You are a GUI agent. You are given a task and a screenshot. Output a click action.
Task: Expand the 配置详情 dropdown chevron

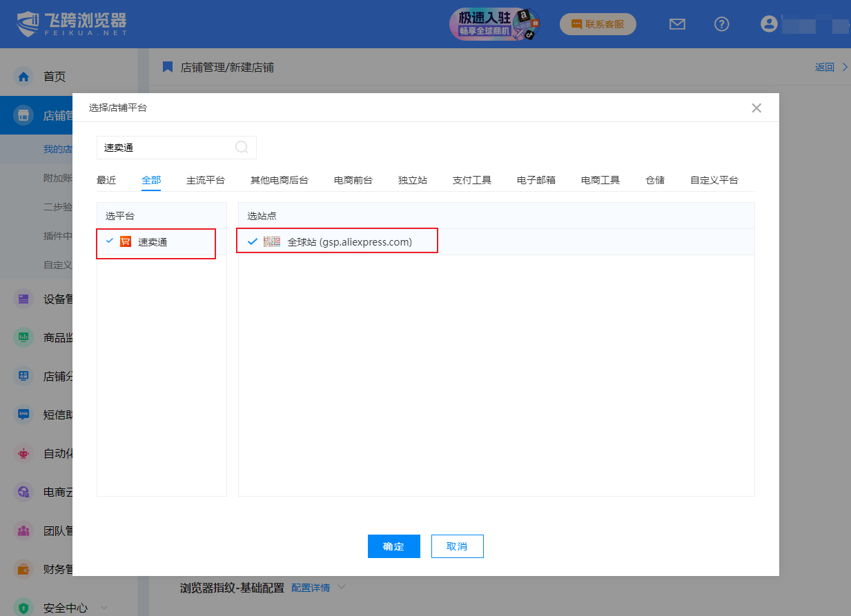(340, 588)
